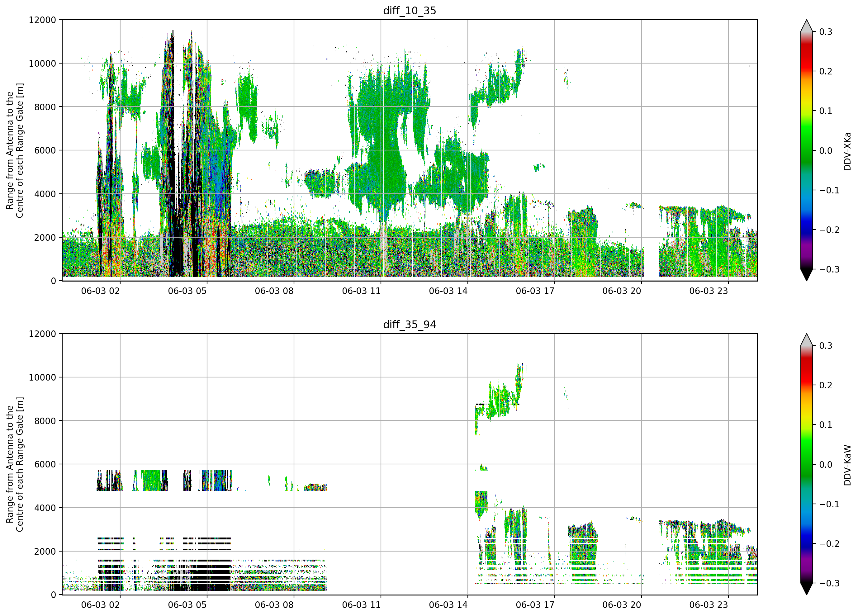
Task: Click the −0.3 tick on the DDV-KaW colorbar
Action: pyautogui.click(x=829, y=584)
